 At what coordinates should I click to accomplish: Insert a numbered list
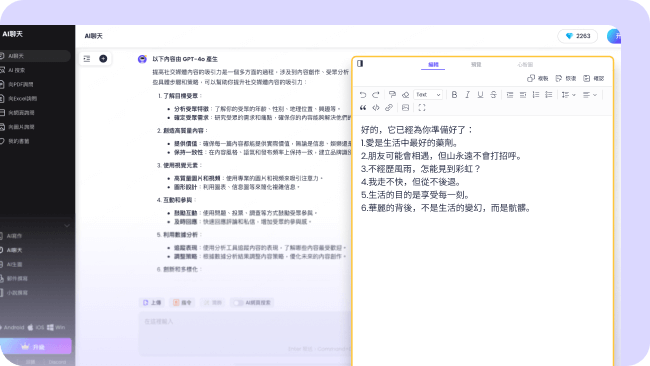coord(536,95)
